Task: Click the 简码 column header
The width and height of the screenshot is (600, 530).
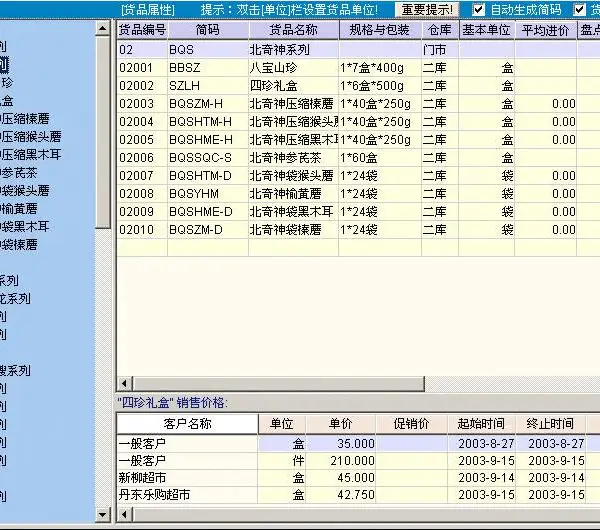Action: [208, 30]
